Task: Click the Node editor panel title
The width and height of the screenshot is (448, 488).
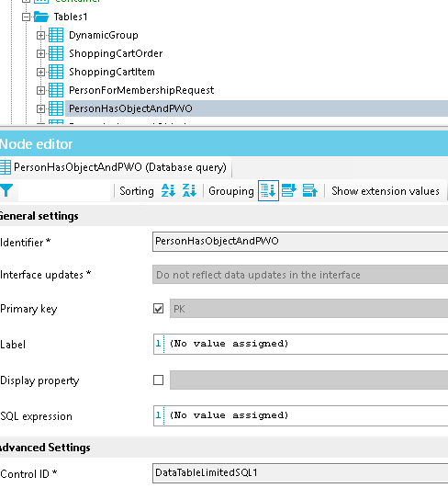Action: point(36,144)
